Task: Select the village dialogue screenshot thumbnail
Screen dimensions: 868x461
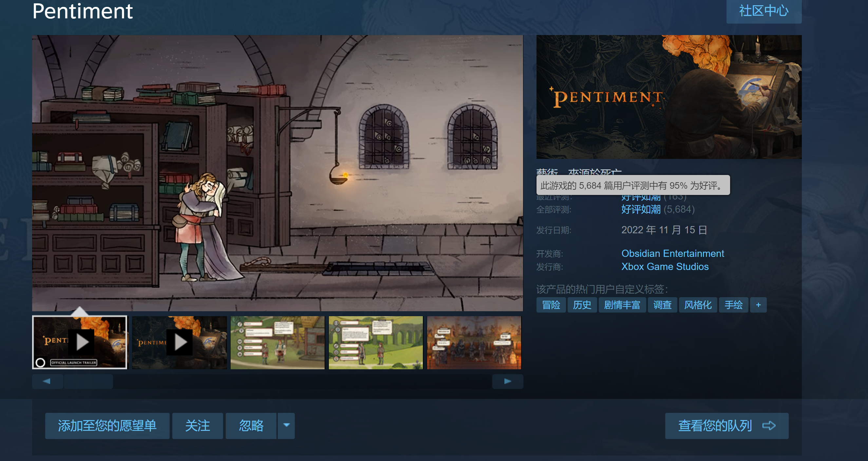Action: [x=277, y=342]
